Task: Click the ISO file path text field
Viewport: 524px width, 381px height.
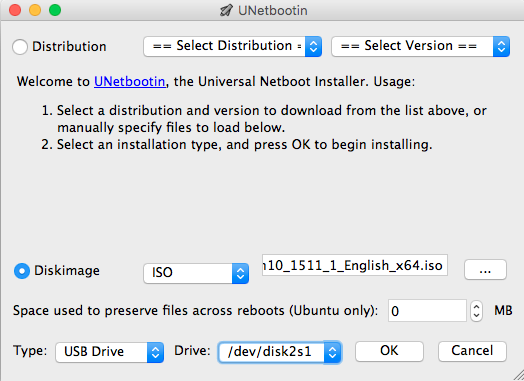Action: coord(355,265)
